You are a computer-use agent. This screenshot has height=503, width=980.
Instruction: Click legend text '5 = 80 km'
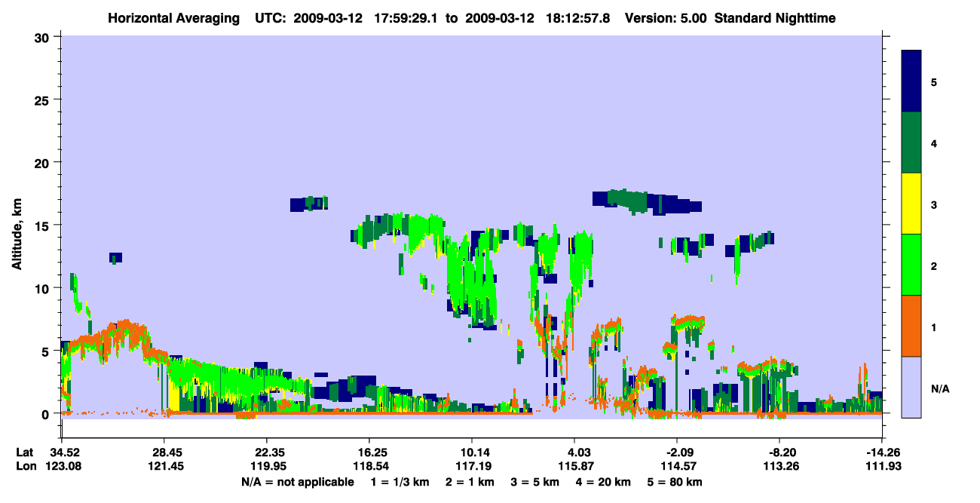click(675, 482)
